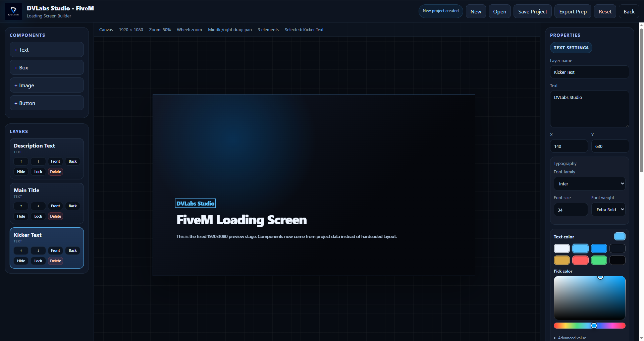Delete the Main Title layer
The image size is (644, 341).
coord(55,217)
